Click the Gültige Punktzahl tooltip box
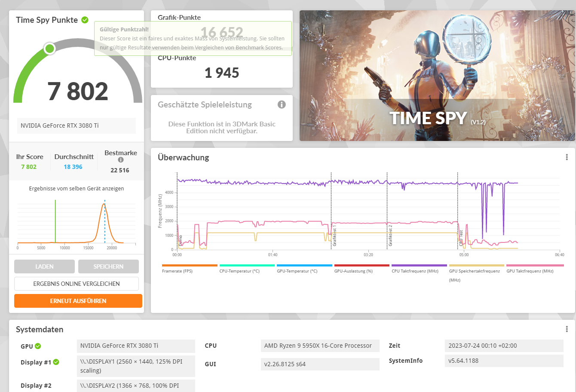Viewport: 576px width, 392px height. [193, 38]
